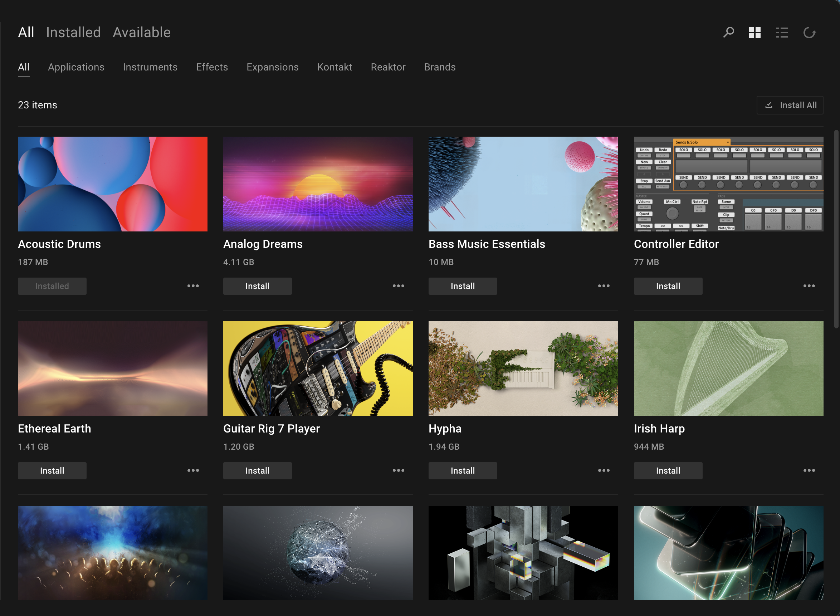Install Bass Music Essentials

pos(462,286)
